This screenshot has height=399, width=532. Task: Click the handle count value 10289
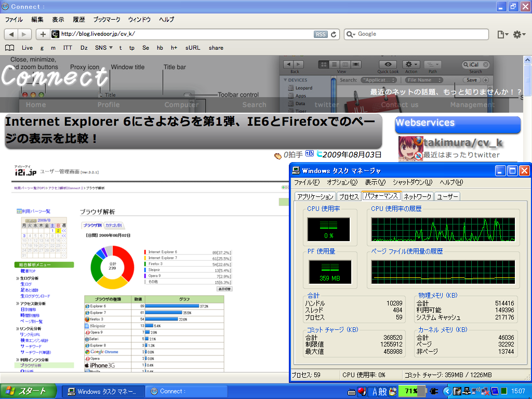click(x=394, y=303)
